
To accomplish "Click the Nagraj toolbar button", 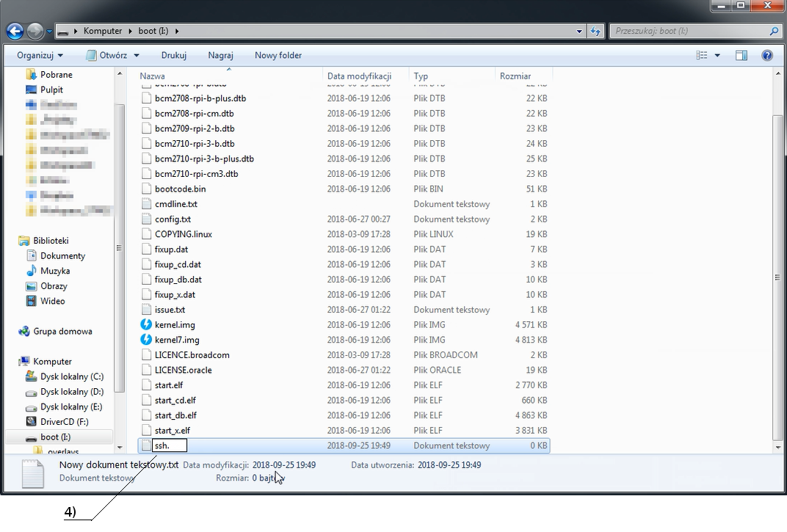I will click(220, 55).
